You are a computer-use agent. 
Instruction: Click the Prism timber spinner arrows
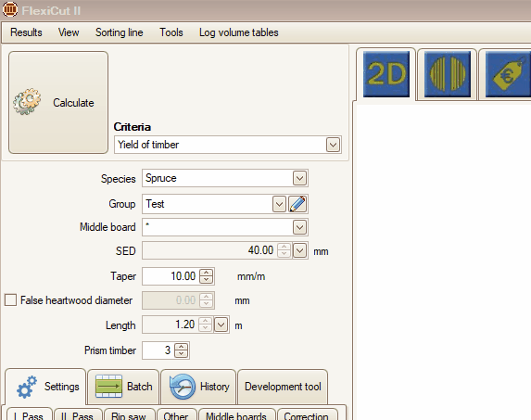point(182,350)
